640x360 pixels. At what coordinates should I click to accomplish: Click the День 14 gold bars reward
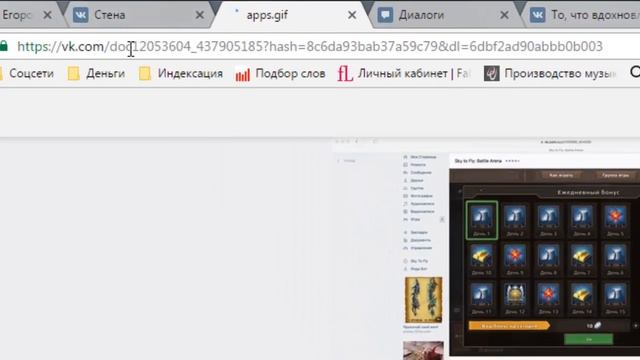click(x=582, y=298)
